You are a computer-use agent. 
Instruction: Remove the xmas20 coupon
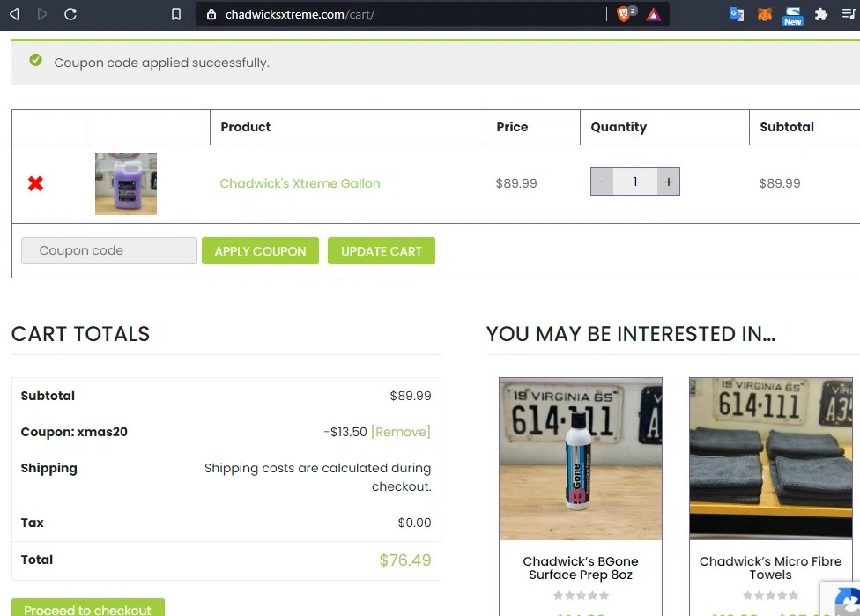click(401, 432)
